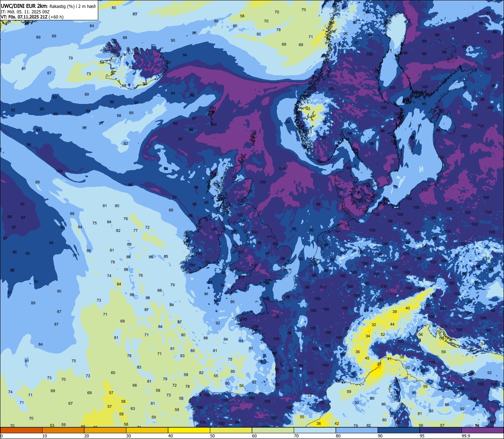Click the legend scale label 70
The height and width of the screenshot is (439, 504).
[x=296, y=436]
